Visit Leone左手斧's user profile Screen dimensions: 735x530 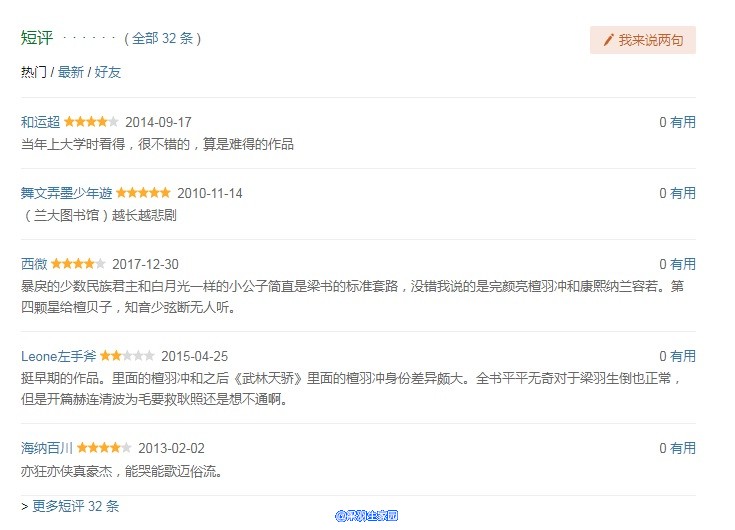point(58,356)
